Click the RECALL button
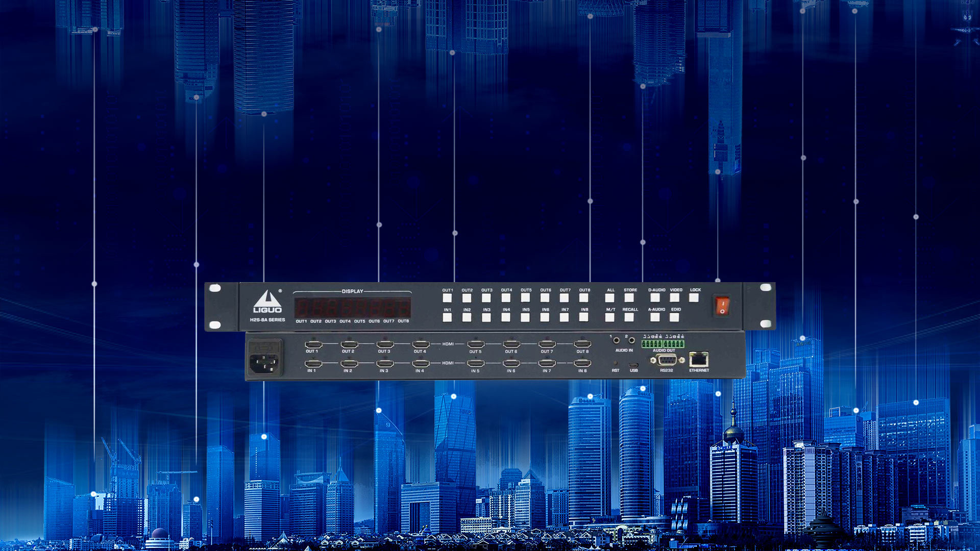This screenshot has height=551, width=980. click(629, 317)
